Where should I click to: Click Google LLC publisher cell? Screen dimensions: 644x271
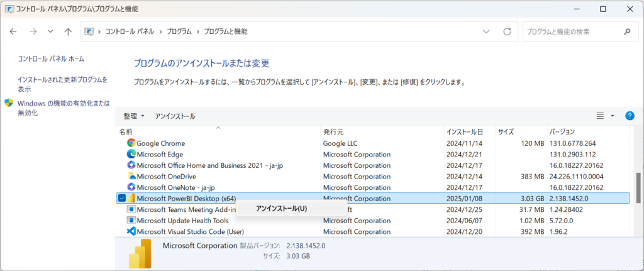coord(340,143)
